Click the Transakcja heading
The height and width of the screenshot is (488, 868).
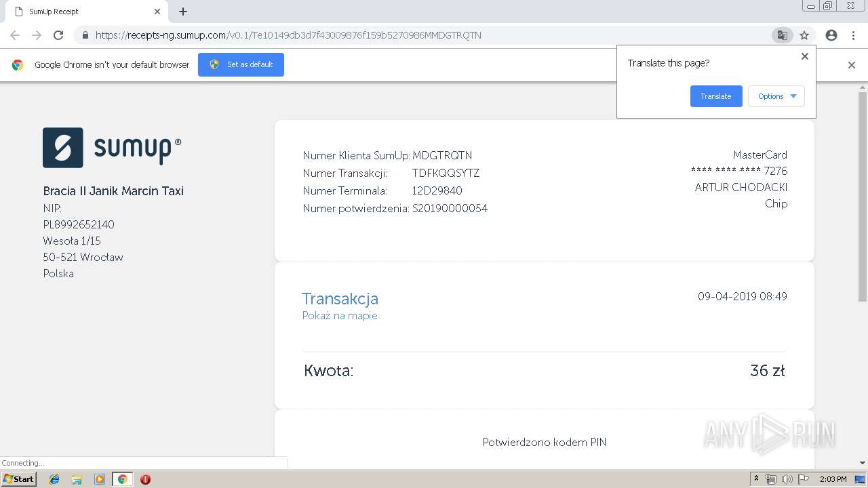[x=340, y=298]
